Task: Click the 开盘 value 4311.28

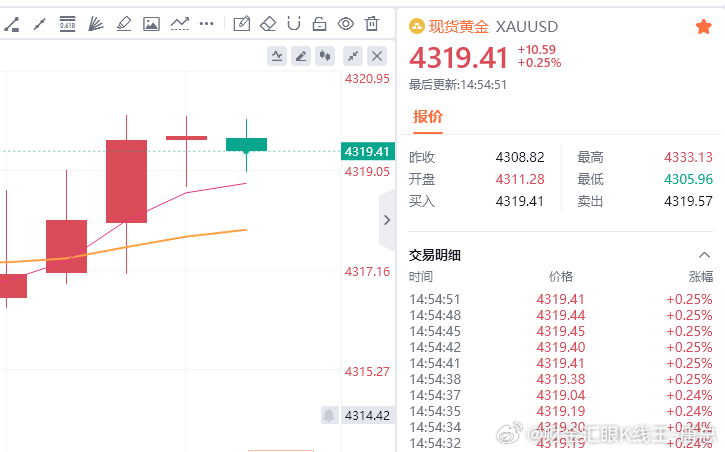Action: click(520, 179)
